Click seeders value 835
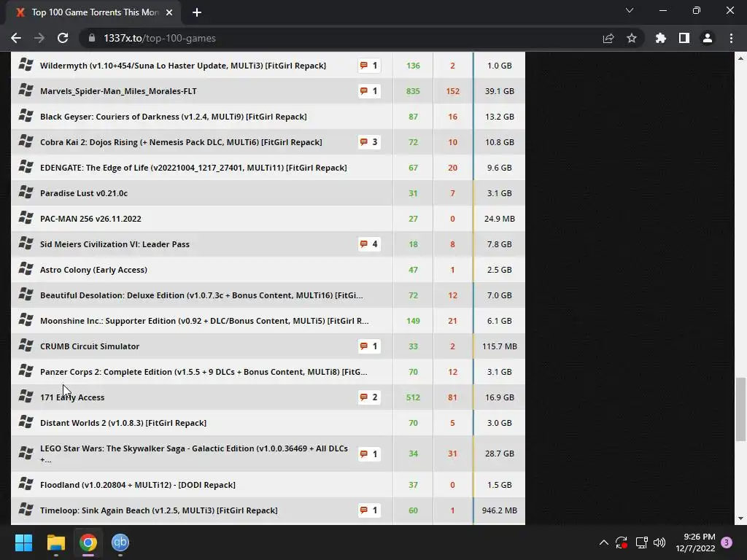The width and height of the screenshot is (747, 560). (413, 91)
